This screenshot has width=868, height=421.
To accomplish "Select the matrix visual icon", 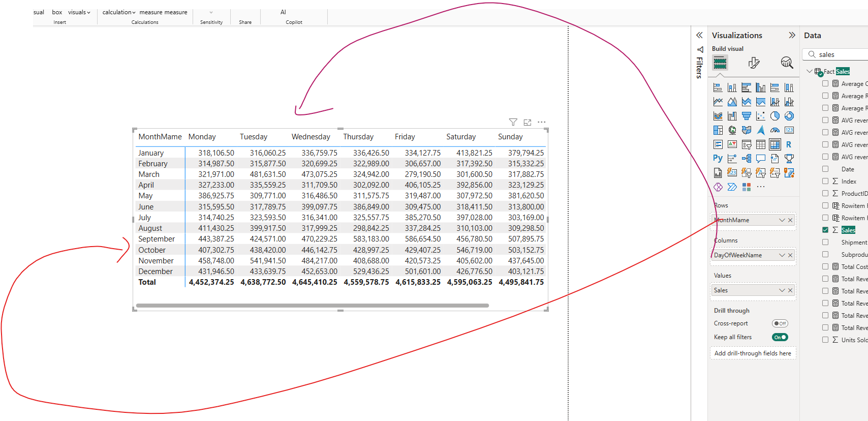I will tap(774, 144).
